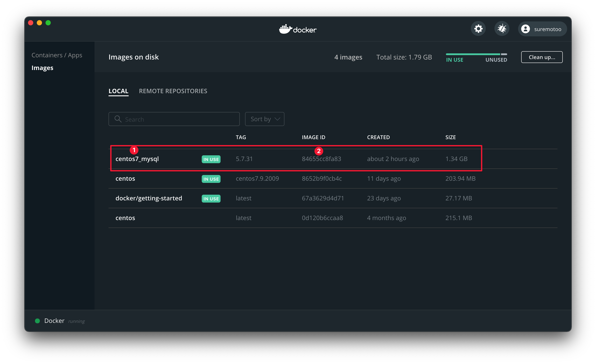Click 'about 2 hours ago' created value
596x364 pixels.
click(393, 159)
